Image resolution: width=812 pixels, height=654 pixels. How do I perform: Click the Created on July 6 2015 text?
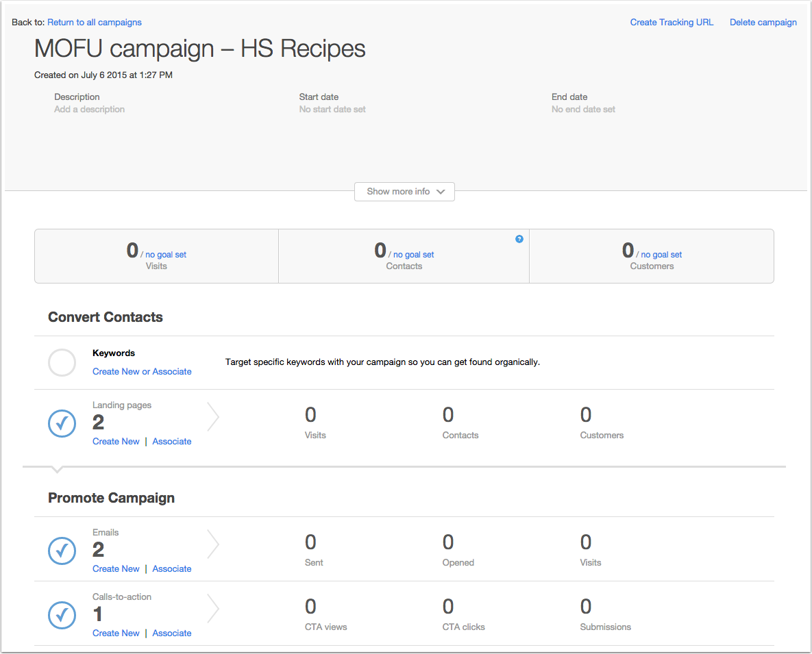click(103, 75)
